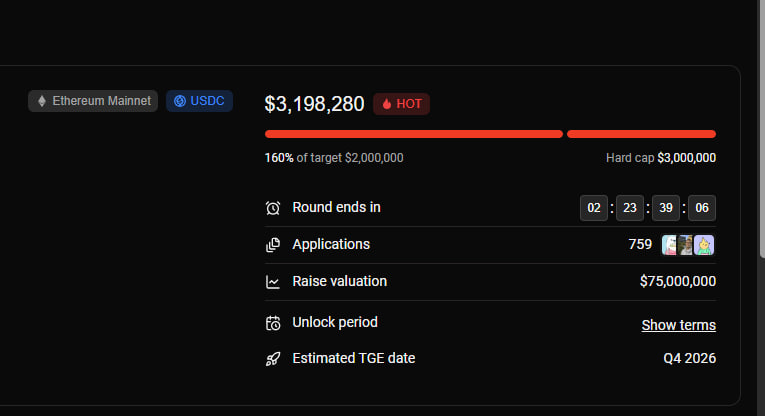Click the countdown hours box 23

coord(630,208)
